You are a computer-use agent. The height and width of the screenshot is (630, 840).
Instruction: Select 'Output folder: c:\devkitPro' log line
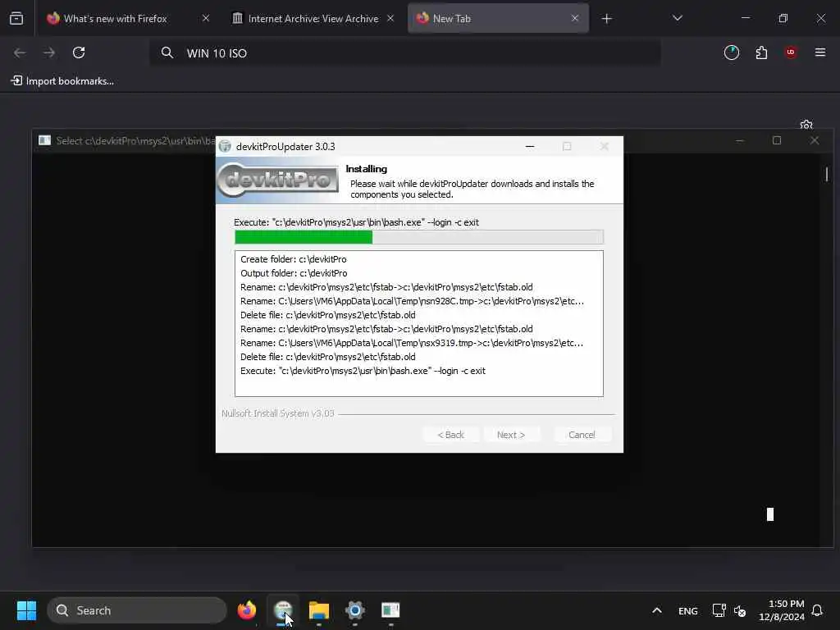294,273
